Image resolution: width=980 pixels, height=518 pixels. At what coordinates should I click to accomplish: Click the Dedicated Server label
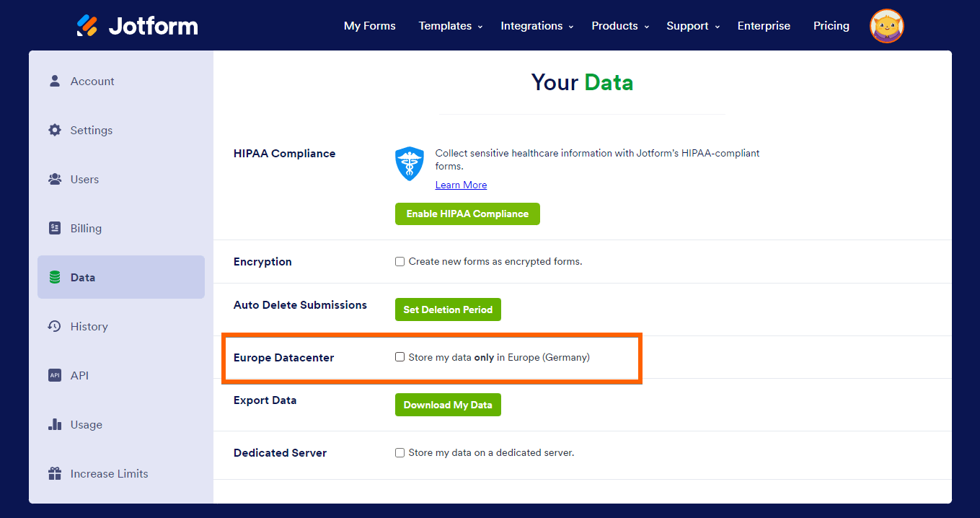pos(280,453)
